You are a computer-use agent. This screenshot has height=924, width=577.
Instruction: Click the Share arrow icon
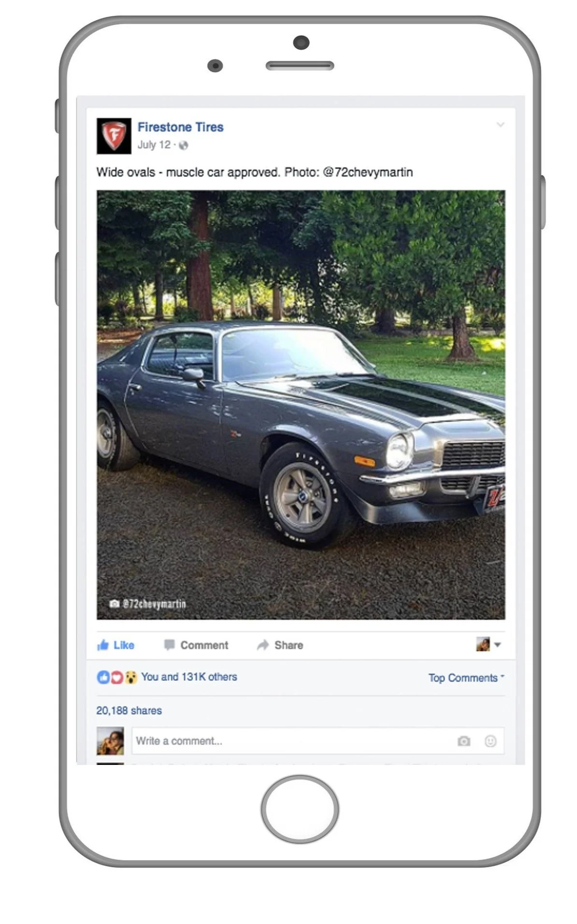point(262,645)
